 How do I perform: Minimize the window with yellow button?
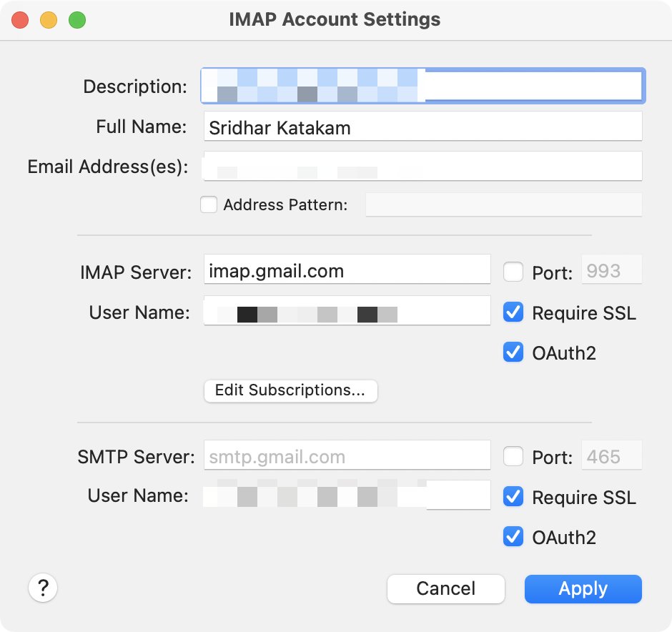coord(49,20)
